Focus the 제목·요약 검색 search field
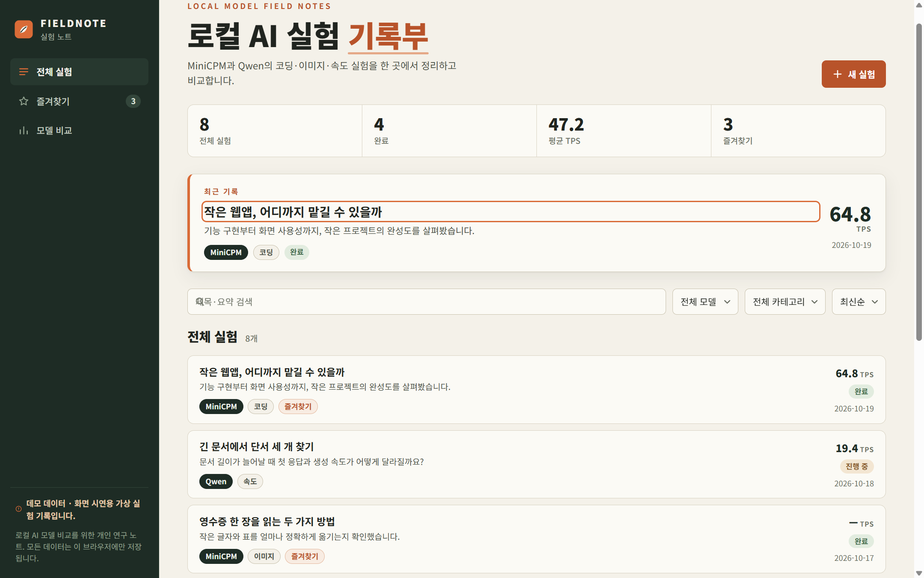924x578 pixels. (x=426, y=302)
